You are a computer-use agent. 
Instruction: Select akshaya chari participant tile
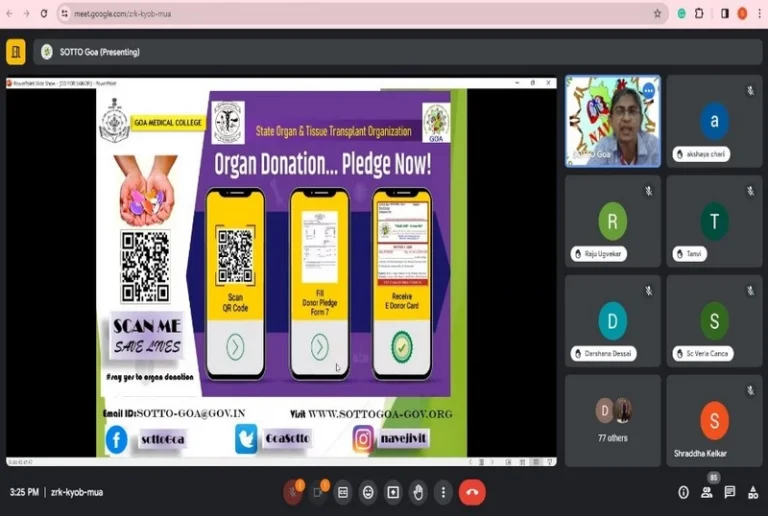(x=714, y=121)
